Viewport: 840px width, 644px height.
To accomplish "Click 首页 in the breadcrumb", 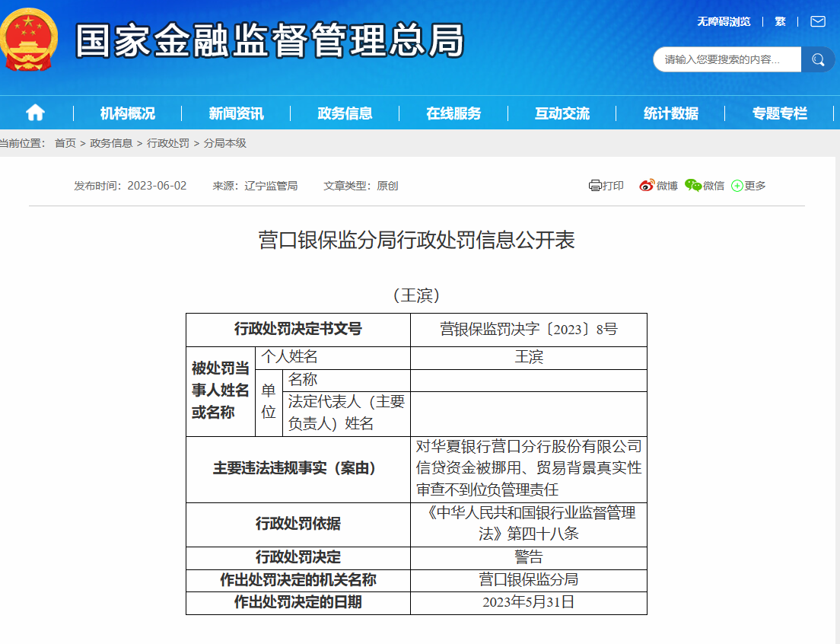I will pyautogui.click(x=65, y=143).
